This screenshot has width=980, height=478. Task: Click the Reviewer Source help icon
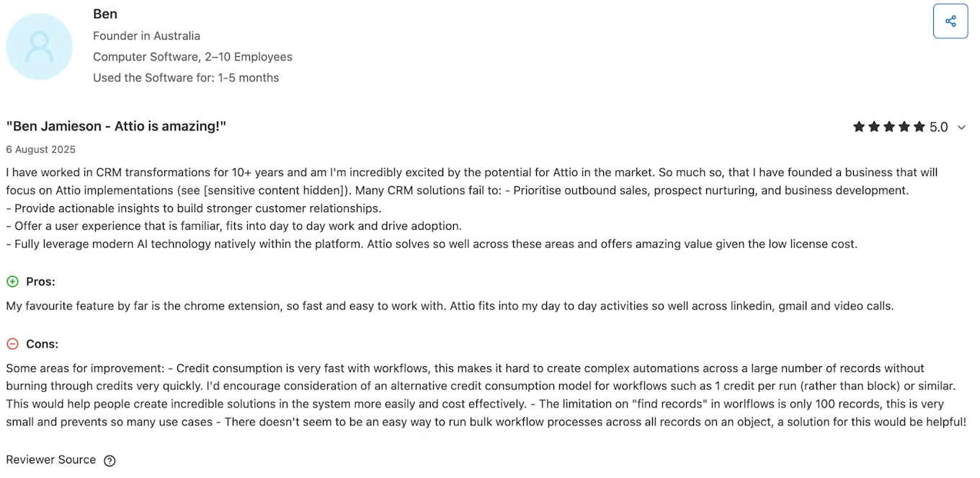click(110, 461)
